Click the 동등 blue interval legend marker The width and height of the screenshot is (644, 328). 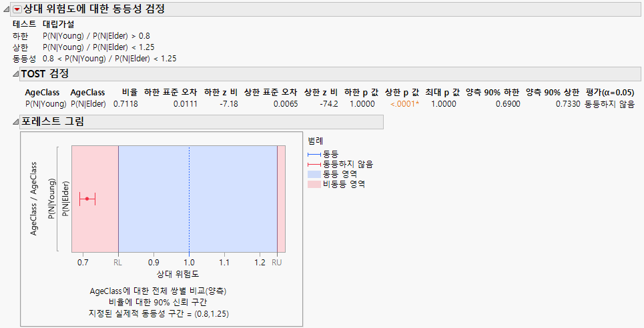pyautogui.click(x=314, y=155)
